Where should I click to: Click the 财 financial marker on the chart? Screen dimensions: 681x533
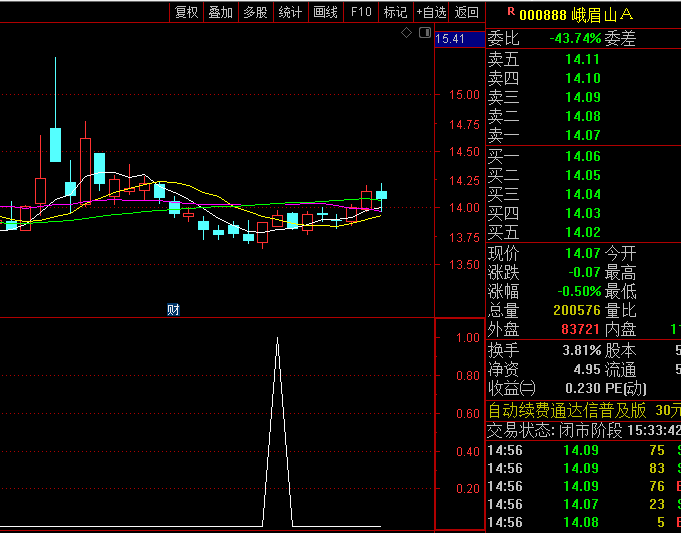173,309
